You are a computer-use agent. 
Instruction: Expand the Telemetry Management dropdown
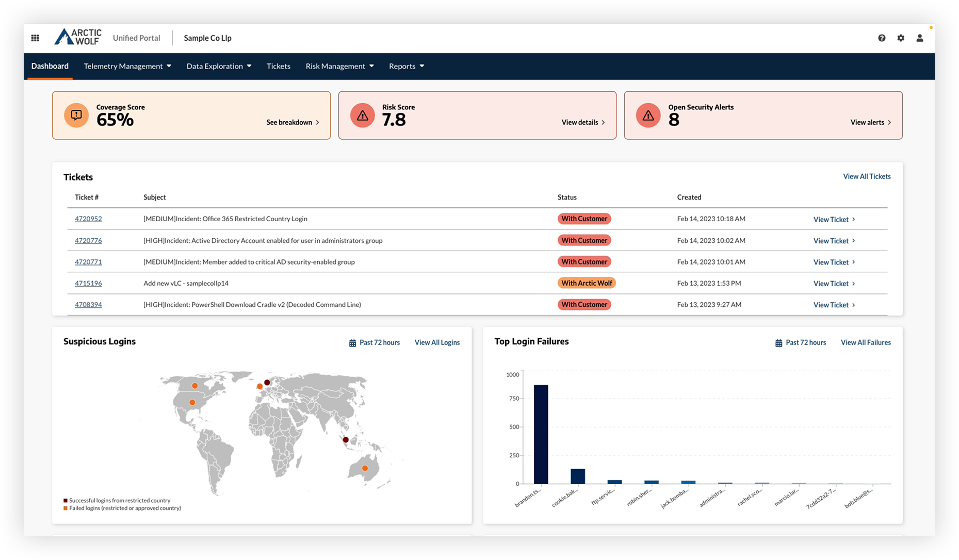point(127,66)
